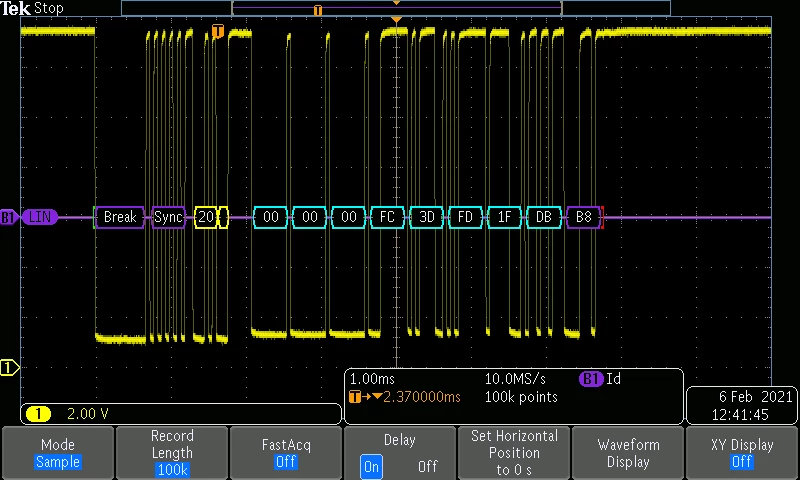Click the Stop acquisition status
The height and width of the screenshot is (480, 800).
pos(48,8)
